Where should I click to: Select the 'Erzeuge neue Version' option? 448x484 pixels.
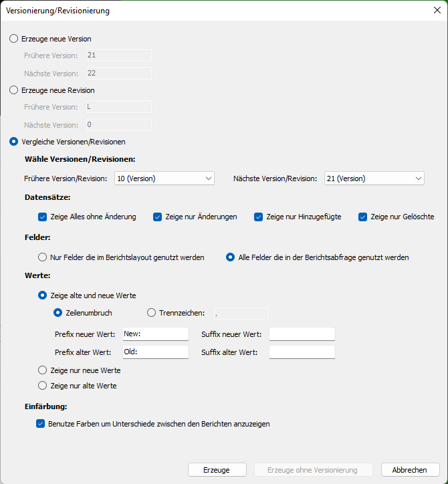click(14, 39)
